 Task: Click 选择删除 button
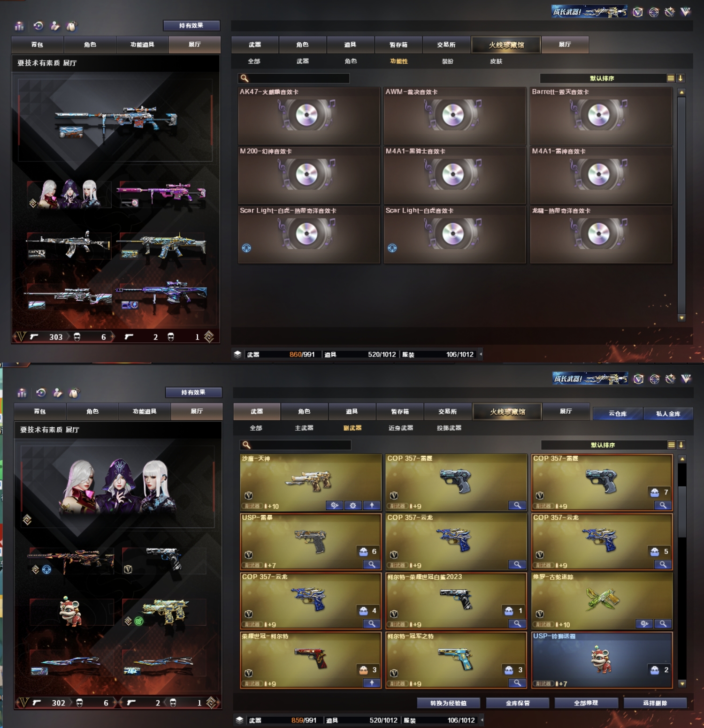(x=655, y=703)
